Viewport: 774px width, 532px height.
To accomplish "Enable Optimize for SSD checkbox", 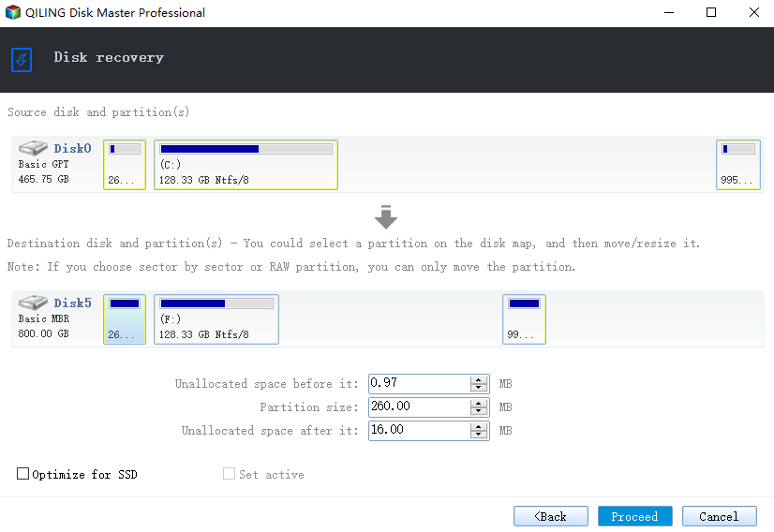I will [22, 474].
